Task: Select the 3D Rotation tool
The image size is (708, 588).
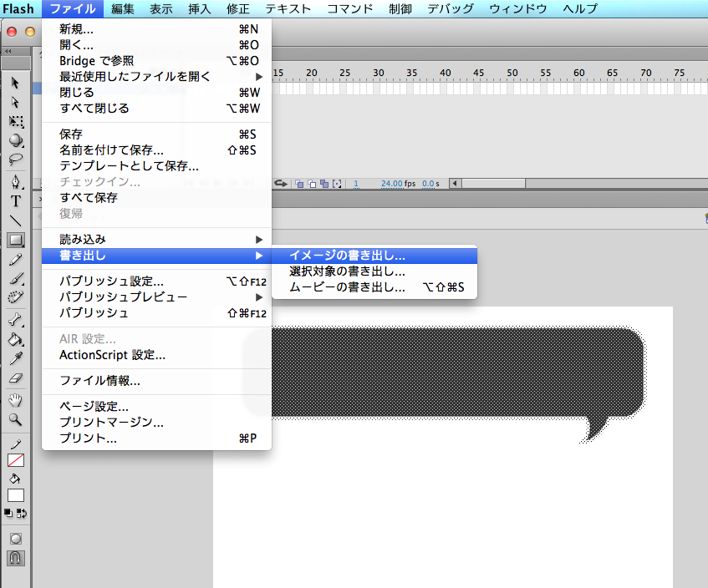Action: (x=16, y=140)
